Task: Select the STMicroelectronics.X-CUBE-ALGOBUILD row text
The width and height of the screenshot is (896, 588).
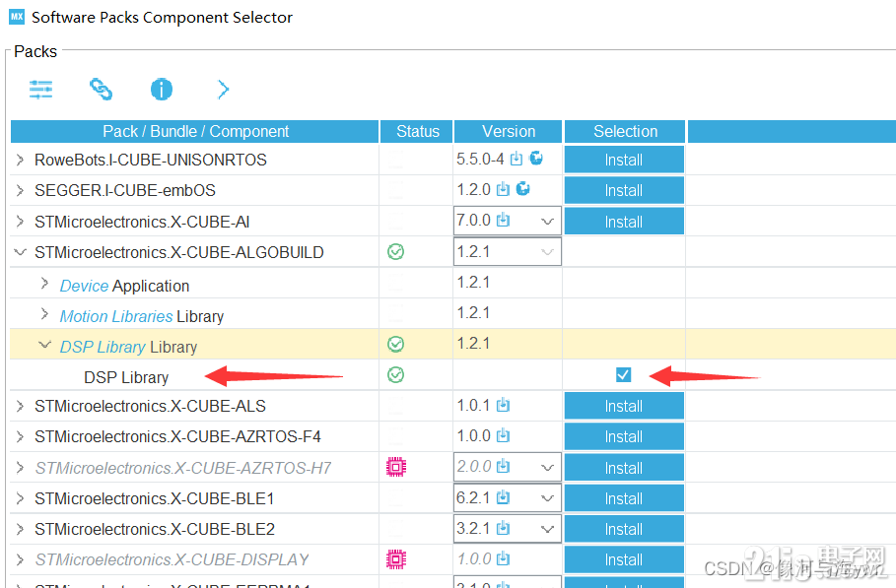Action: coord(178,252)
